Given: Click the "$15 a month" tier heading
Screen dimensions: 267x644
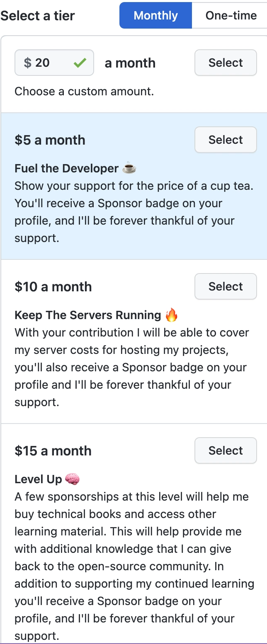Looking at the screenshot, I should point(53,451).
